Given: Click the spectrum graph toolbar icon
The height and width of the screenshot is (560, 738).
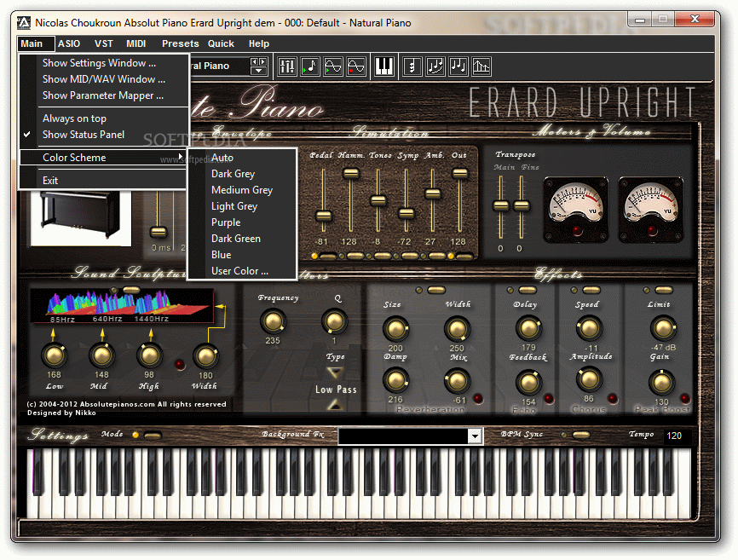Looking at the screenshot, I should [x=481, y=66].
